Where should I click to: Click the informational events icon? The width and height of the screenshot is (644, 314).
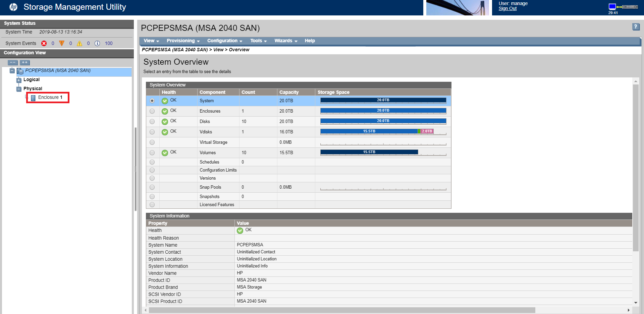(x=97, y=43)
